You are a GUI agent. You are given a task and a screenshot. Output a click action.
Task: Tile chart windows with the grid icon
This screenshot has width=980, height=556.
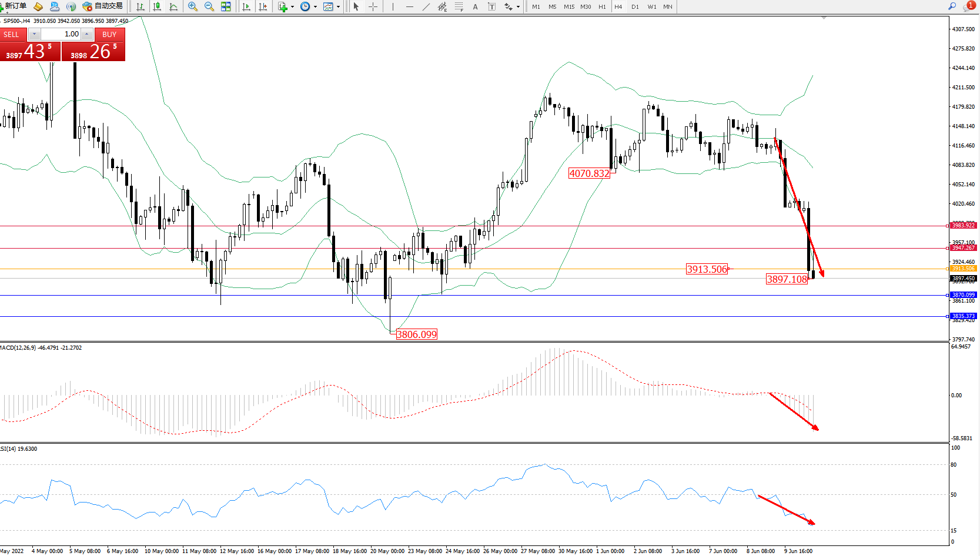(x=226, y=6)
